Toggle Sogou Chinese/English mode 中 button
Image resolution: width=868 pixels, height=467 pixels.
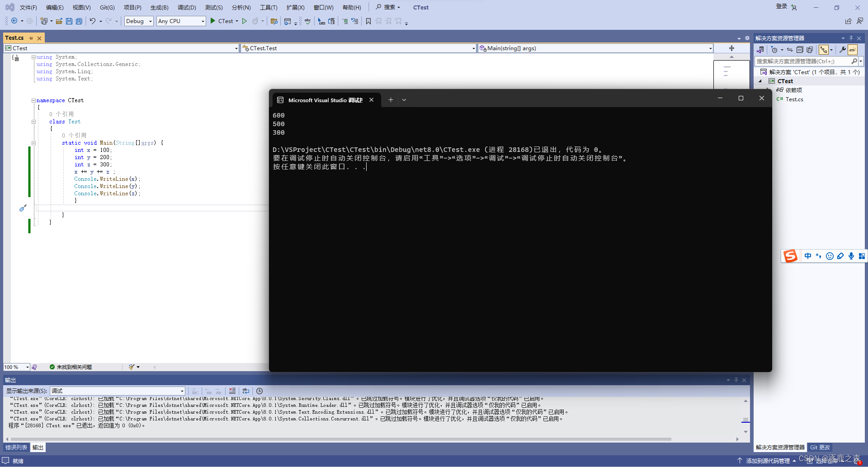808,256
